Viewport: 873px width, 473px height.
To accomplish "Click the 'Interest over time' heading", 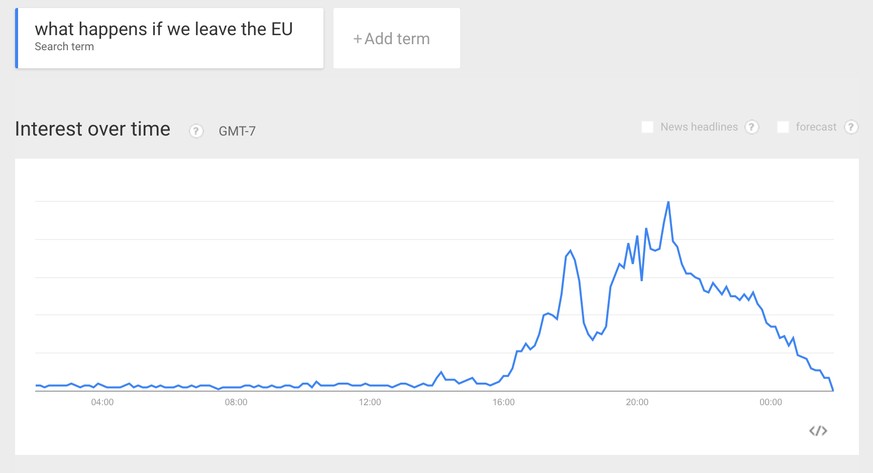I will point(93,130).
